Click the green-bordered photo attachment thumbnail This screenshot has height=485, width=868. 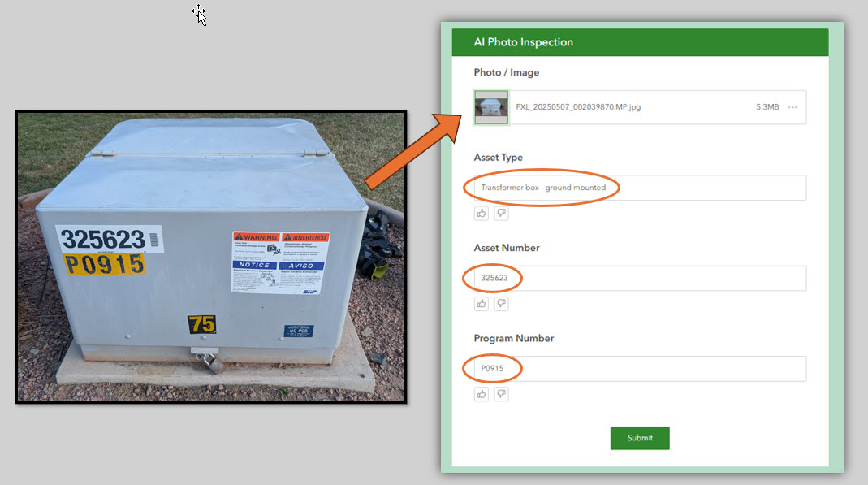[x=490, y=106]
